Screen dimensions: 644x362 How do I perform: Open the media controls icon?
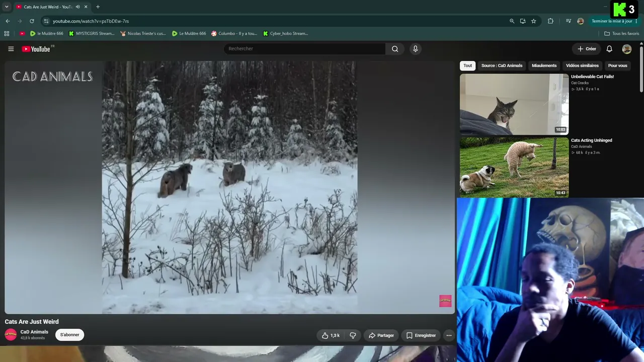(x=569, y=21)
